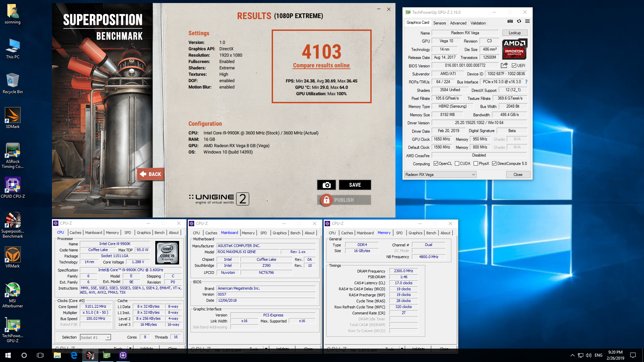Expand Tools dropdown arrow in CPU-Z Memory window

402,349
